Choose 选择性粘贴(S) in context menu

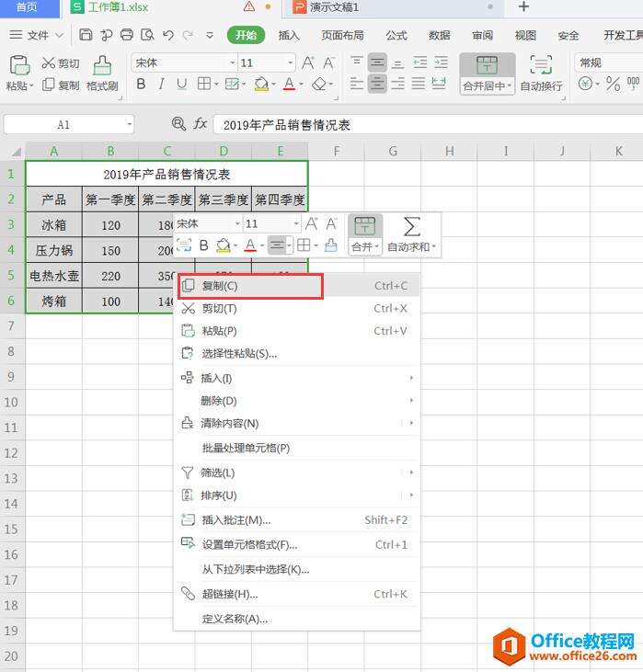pos(297,354)
